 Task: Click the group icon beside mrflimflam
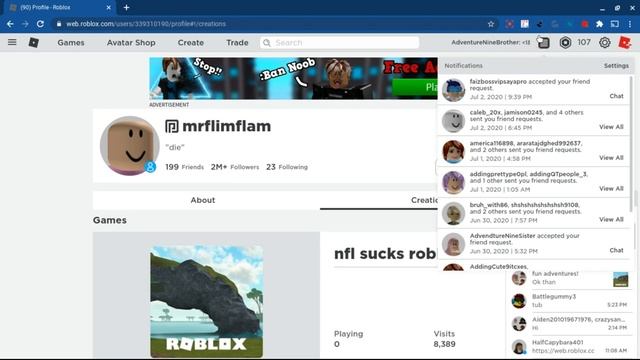tap(172, 126)
